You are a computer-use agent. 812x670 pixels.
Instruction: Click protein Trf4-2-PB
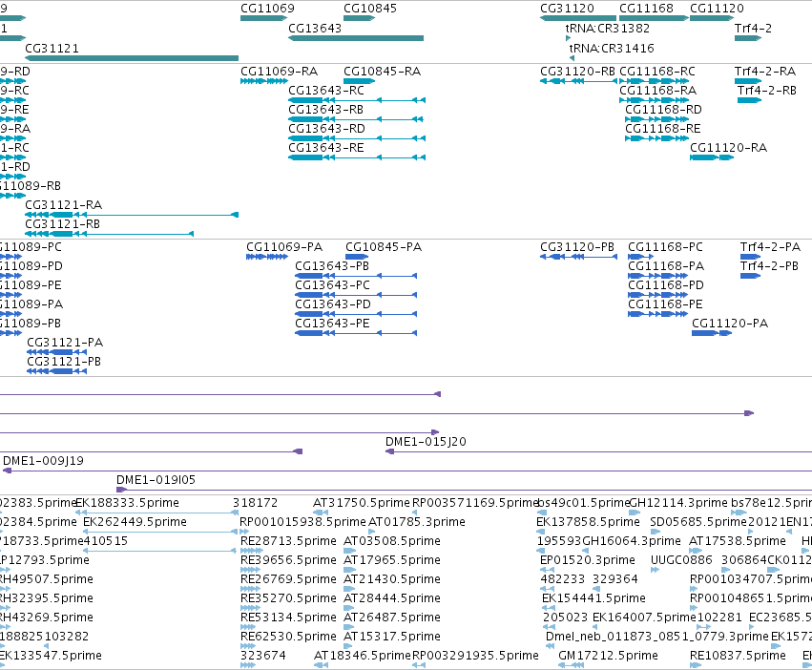click(x=769, y=266)
